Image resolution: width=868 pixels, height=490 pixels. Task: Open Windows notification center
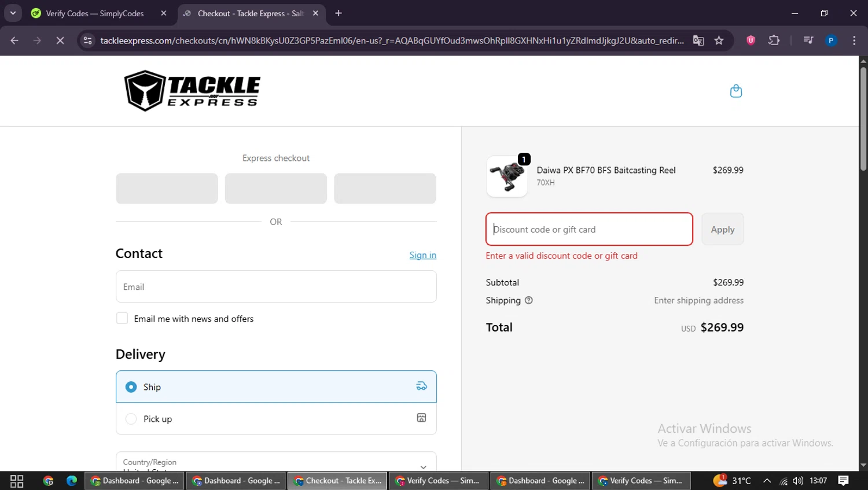click(x=844, y=481)
